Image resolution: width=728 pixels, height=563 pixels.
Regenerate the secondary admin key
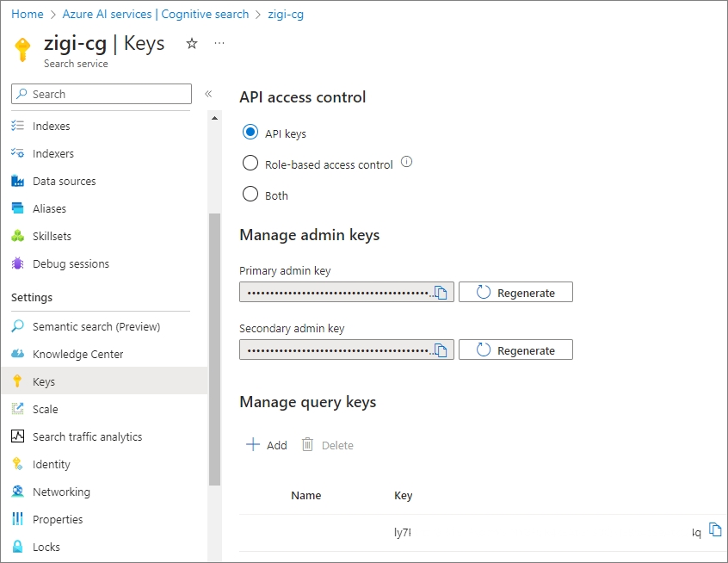tap(515, 350)
